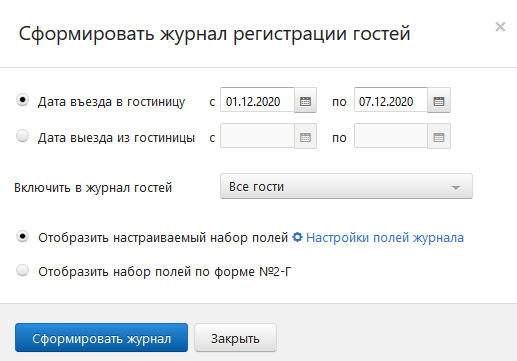Choose 'Отобразить настраиваемый набор полей' option
The height and width of the screenshot is (361, 517).
point(23,237)
